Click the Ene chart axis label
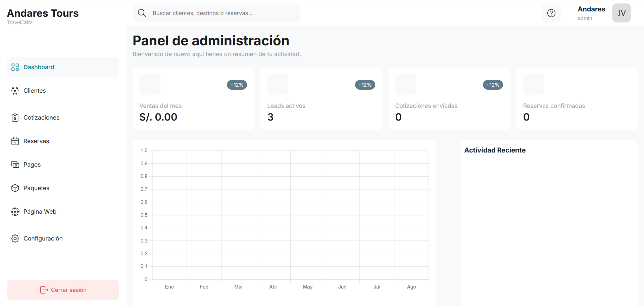644x306 pixels. tap(169, 287)
